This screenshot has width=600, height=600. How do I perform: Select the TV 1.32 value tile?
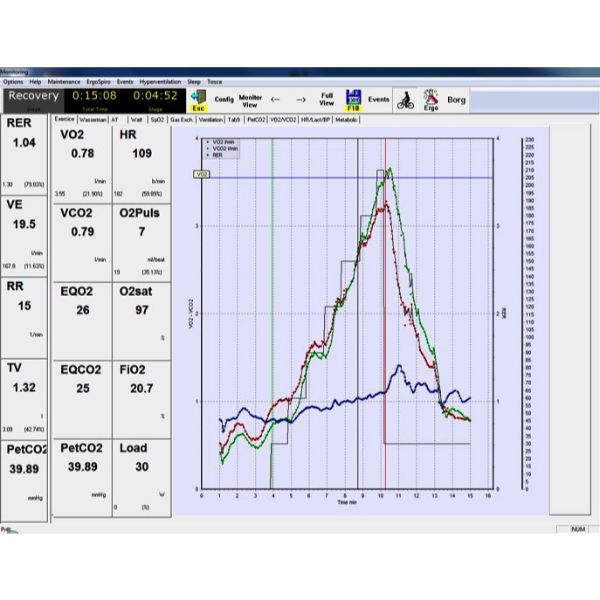coord(24,399)
